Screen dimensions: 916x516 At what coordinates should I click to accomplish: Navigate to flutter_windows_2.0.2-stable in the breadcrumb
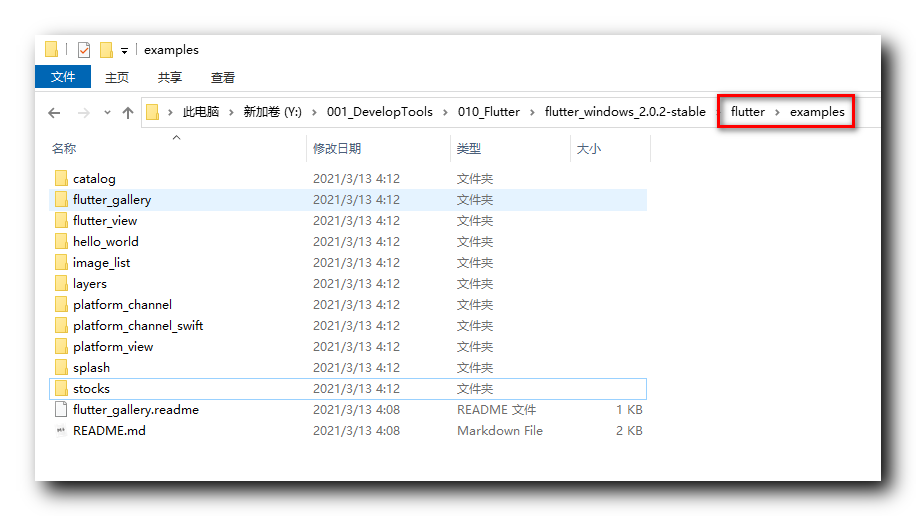point(625,112)
